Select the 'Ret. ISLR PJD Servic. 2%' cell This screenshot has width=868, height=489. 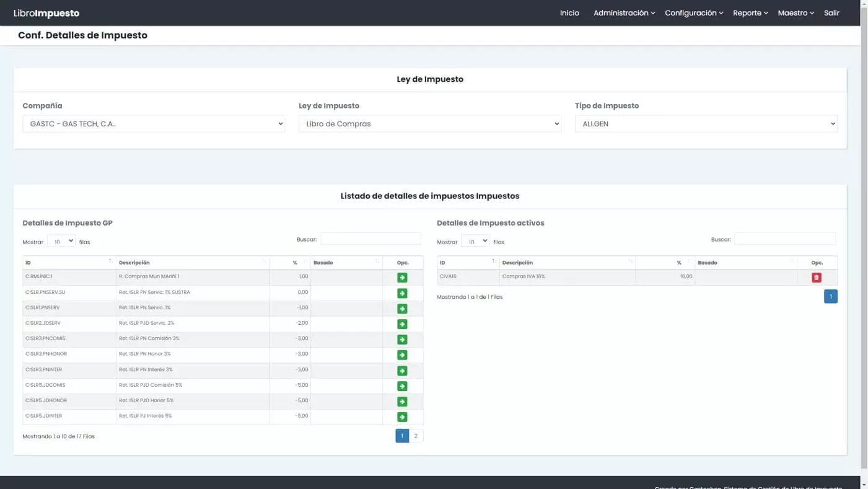pyautogui.click(x=192, y=324)
